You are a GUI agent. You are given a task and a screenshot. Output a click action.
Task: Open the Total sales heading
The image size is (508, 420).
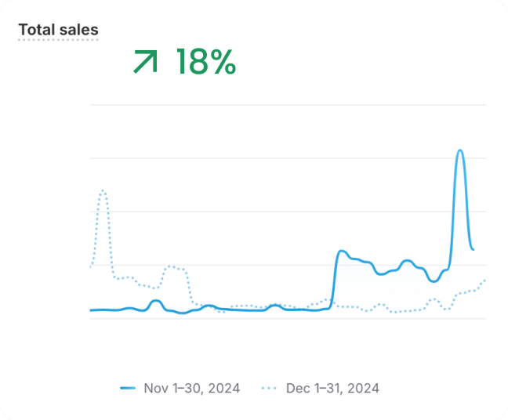tap(58, 30)
